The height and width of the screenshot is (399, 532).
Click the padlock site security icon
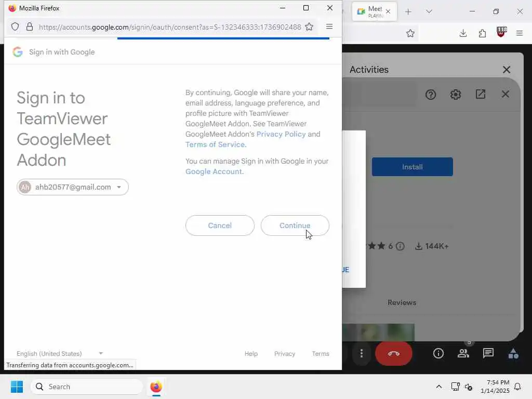tap(30, 27)
